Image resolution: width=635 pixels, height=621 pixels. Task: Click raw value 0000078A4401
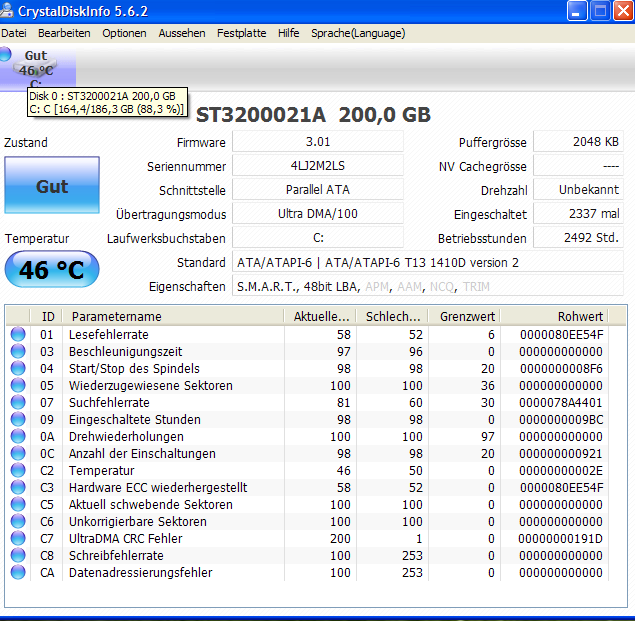click(x=560, y=403)
